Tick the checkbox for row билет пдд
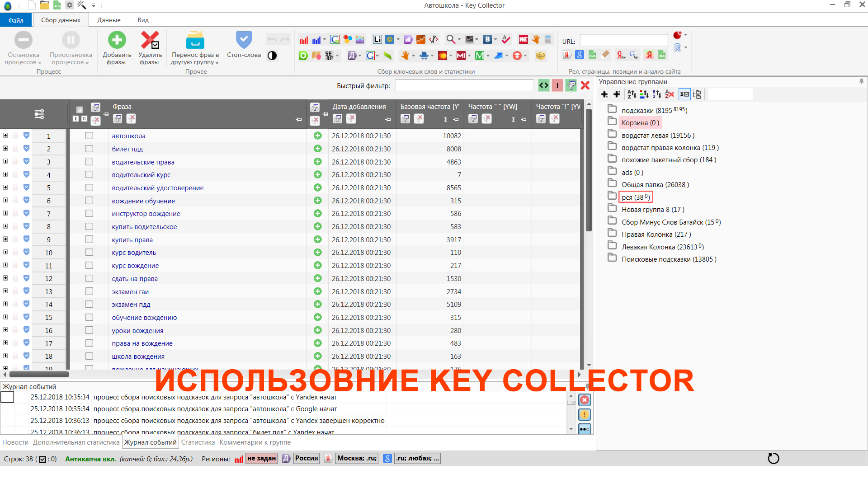 pyautogui.click(x=89, y=149)
